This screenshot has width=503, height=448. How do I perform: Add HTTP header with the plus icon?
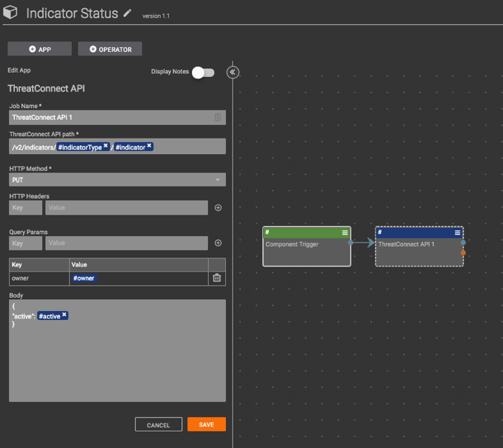click(x=218, y=208)
